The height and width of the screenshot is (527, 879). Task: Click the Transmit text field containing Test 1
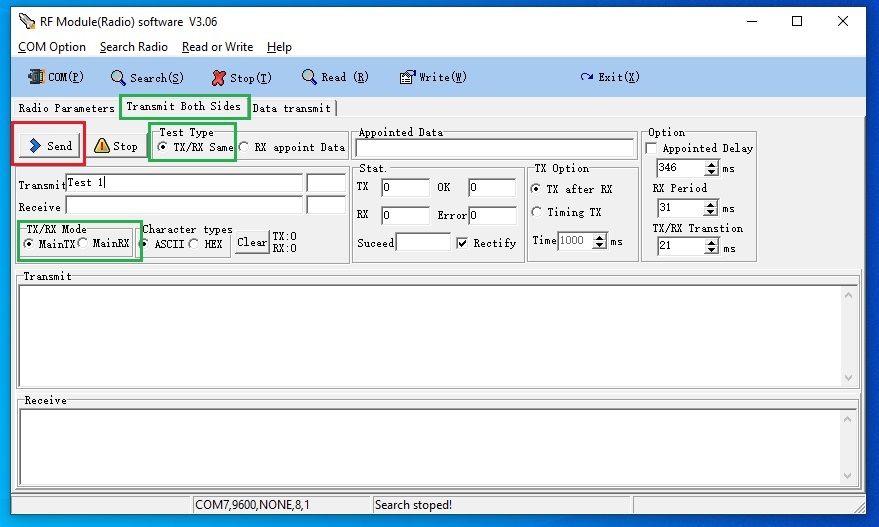184,183
